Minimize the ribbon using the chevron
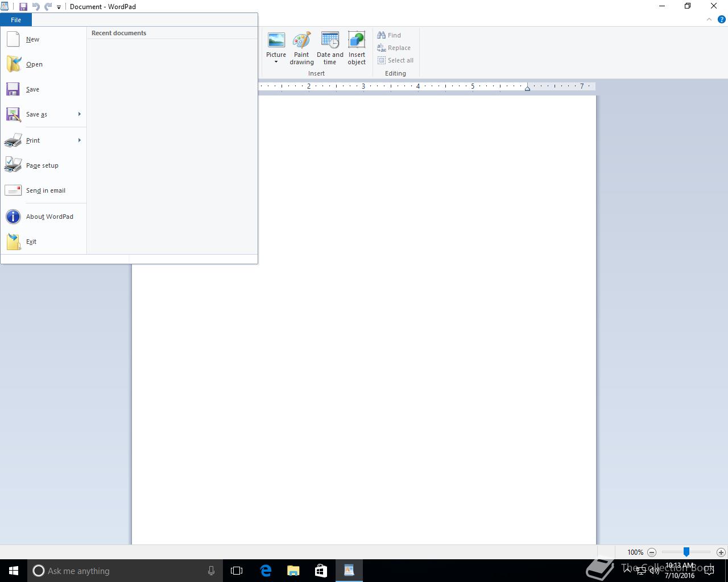This screenshot has height=582, width=728. (x=709, y=19)
